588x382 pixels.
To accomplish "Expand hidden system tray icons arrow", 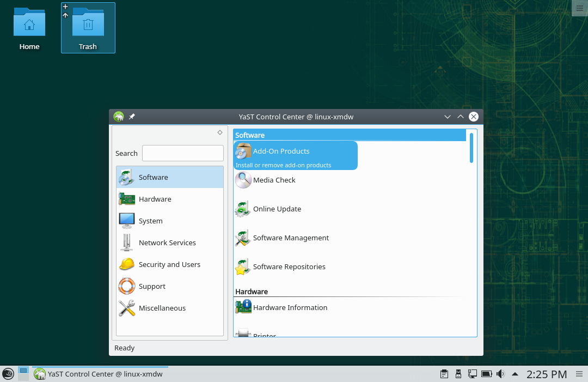I will click(514, 374).
